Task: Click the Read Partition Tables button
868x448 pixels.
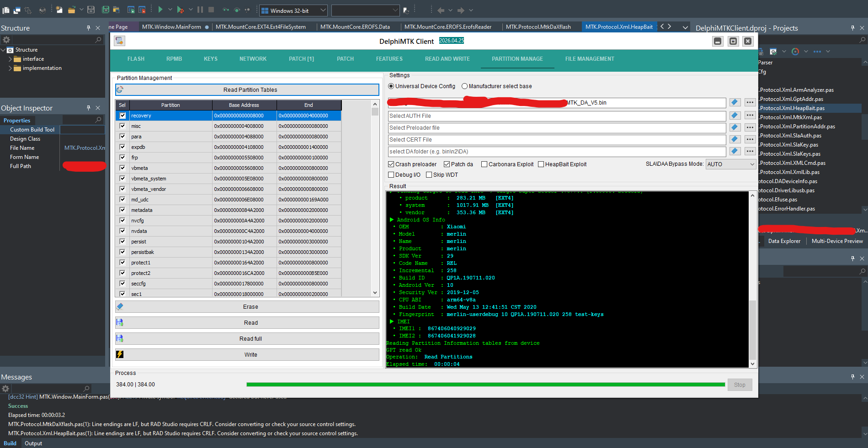Action: [x=250, y=90]
